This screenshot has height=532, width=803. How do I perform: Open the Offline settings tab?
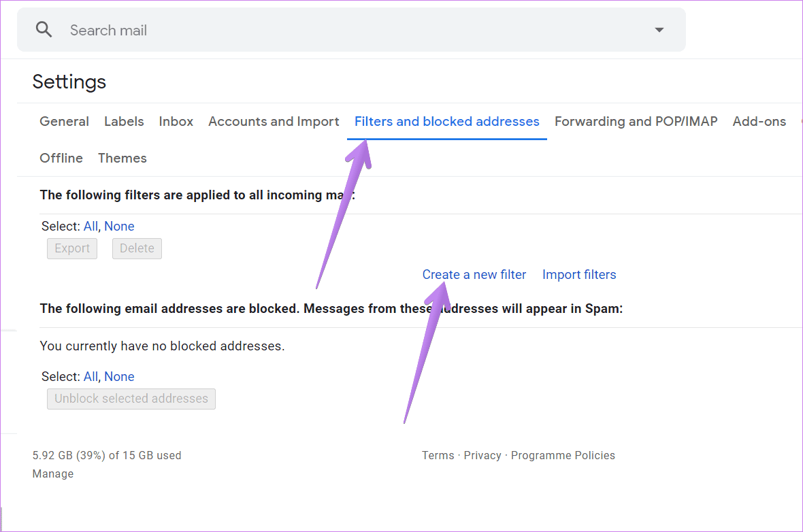[x=61, y=158]
